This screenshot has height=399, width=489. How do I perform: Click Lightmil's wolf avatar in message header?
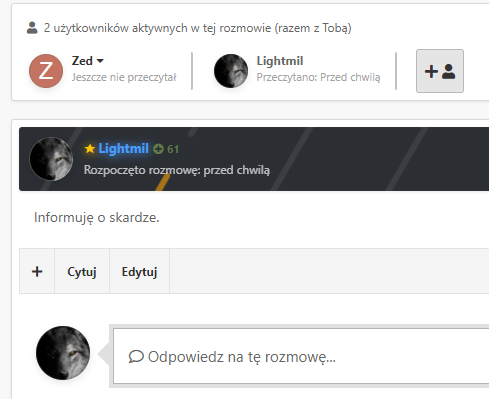pyautogui.click(x=51, y=159)
